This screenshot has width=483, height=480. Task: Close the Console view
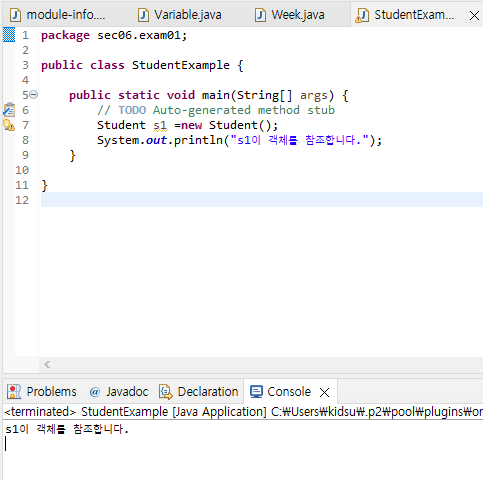(x=324, y=392)
